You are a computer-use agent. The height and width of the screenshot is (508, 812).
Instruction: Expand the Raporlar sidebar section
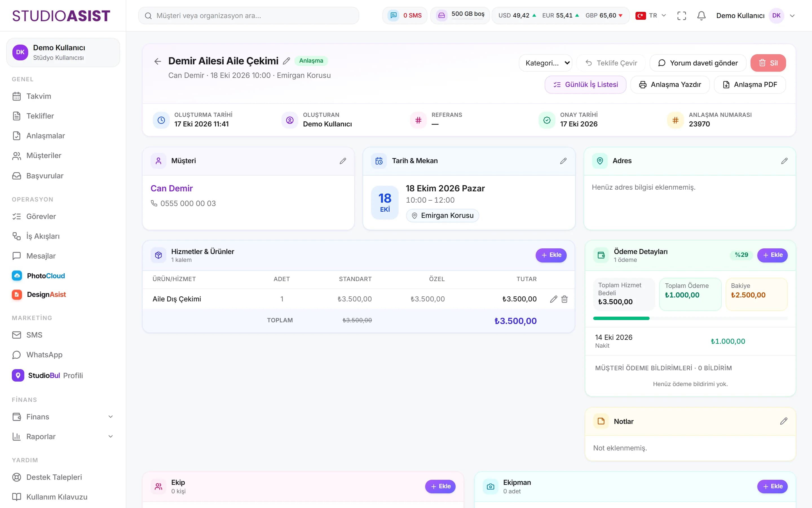pos(63,436)
